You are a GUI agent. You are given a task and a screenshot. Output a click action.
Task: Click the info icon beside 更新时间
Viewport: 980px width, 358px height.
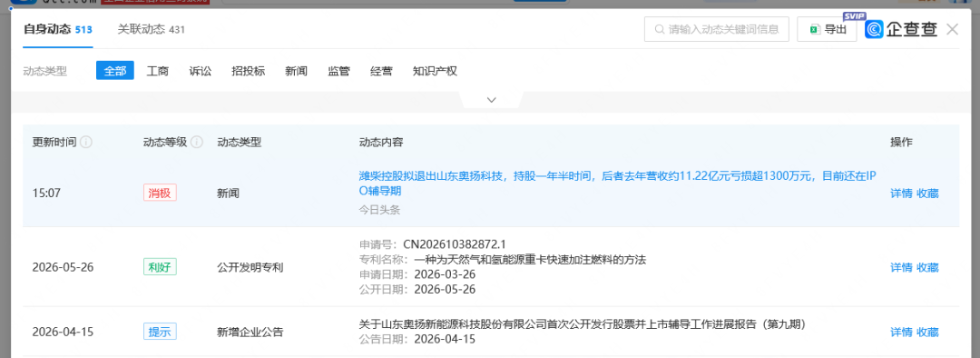click(x=86, y=142)
